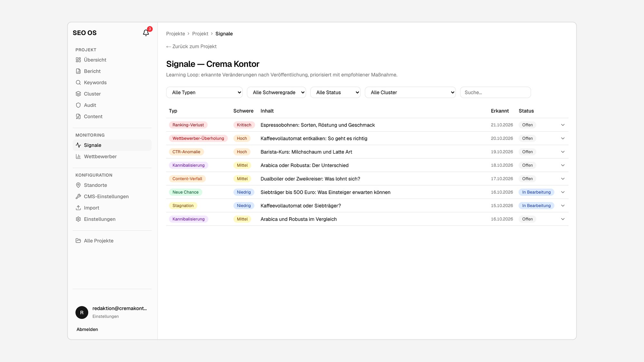Go to Übersicht in the sidebar
This screenshot has height=362, width=644.
[112, 60]
